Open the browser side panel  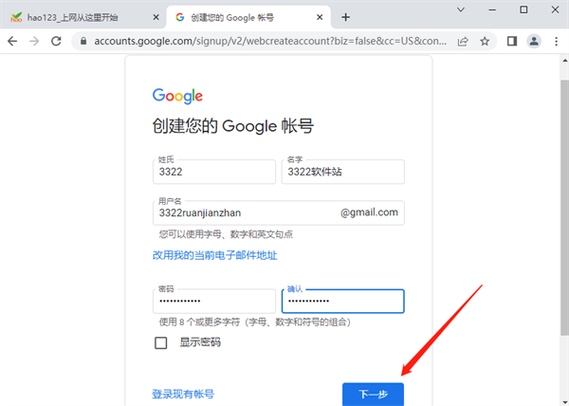coord(512,41)
